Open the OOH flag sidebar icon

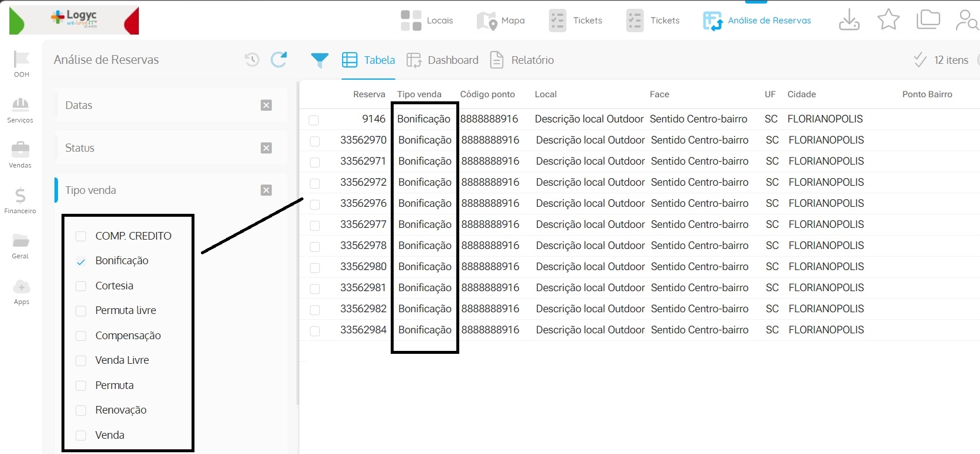point(21,63)
